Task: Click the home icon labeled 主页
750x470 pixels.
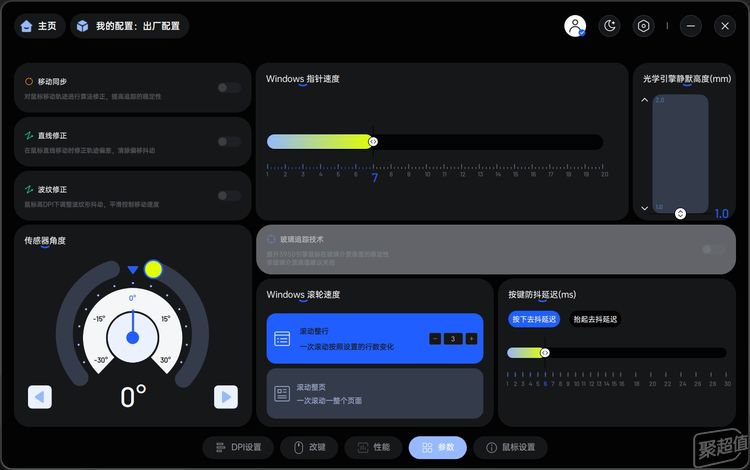Action: (x=39, y=26)
